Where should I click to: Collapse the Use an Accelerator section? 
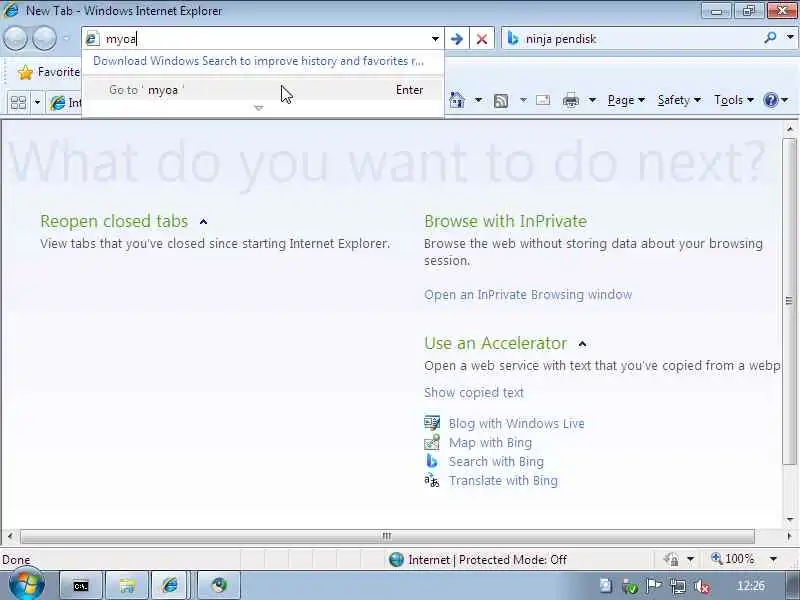(582, 344)
